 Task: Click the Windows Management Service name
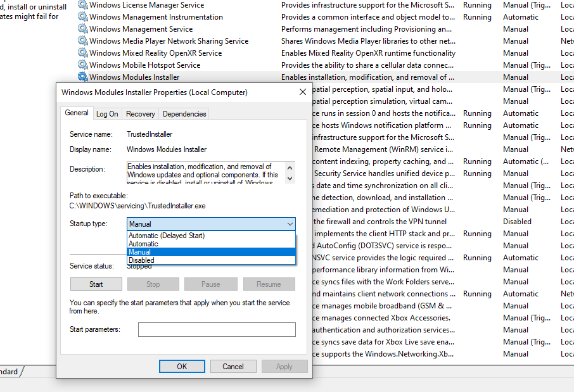[141, 29]
